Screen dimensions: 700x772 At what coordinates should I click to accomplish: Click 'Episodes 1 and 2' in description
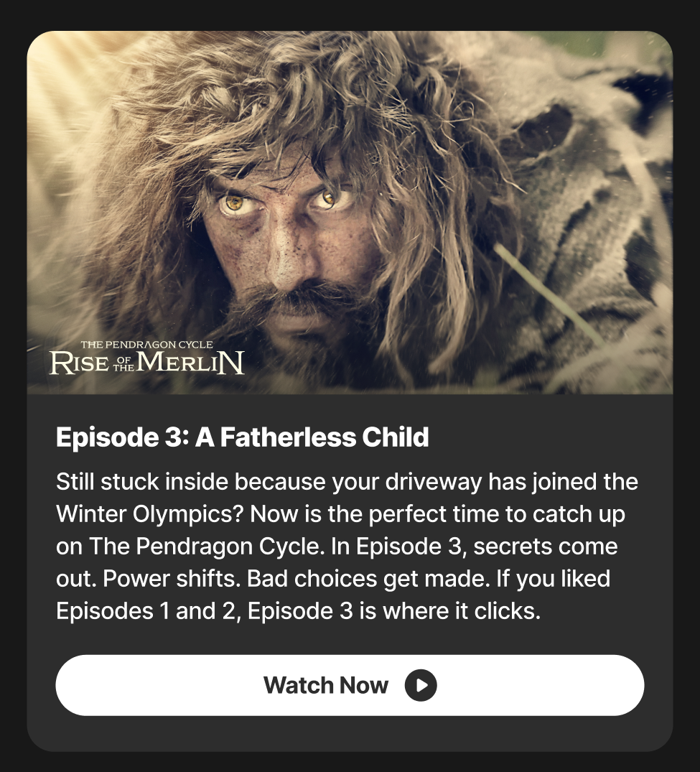[148, 611]
